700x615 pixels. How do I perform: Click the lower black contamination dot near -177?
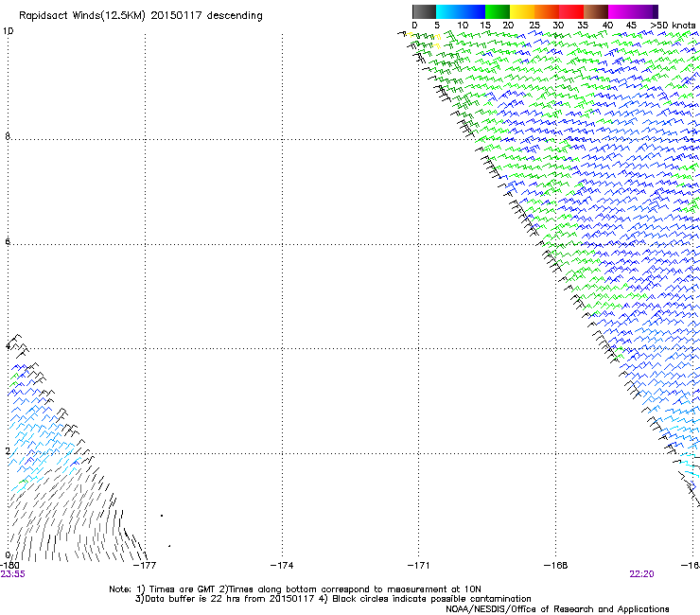[169, 546]
